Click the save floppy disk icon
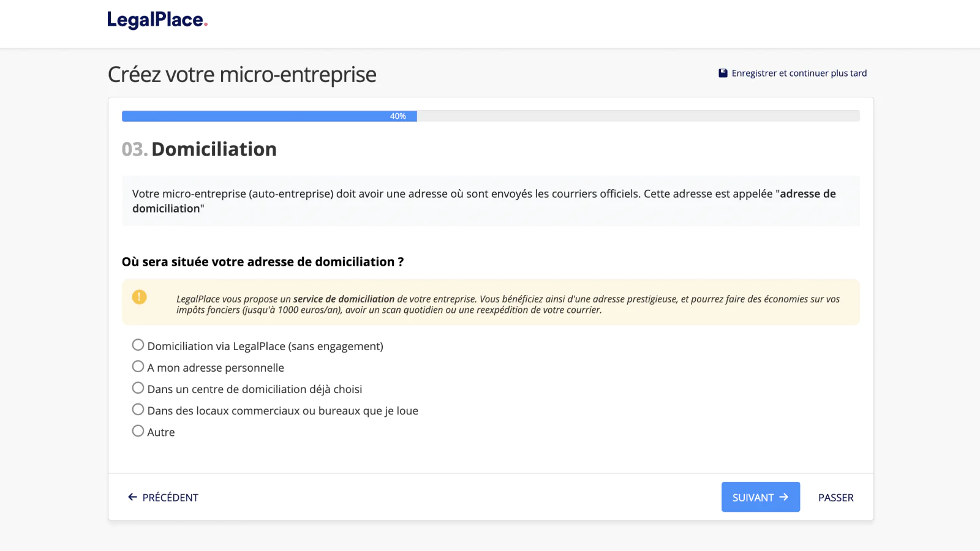Image resolution: width=980 pixels, height=551 pixels. (723, 73)
